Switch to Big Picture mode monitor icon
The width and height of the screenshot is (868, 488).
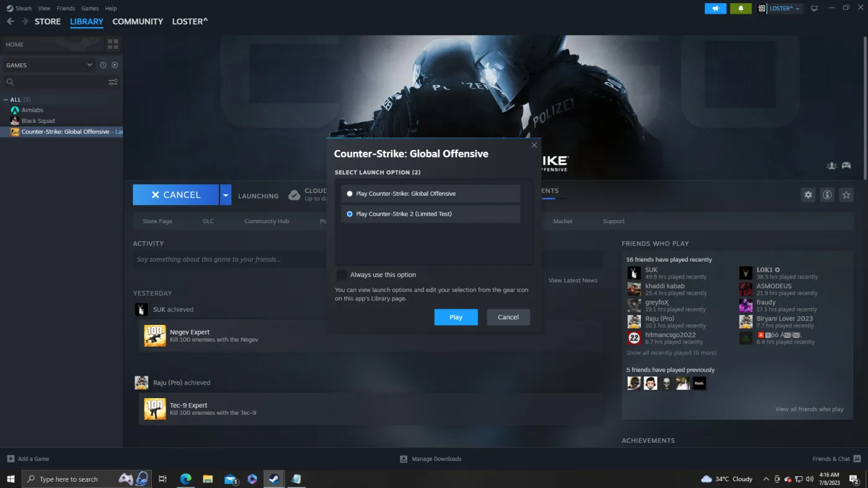coord(814,8)
